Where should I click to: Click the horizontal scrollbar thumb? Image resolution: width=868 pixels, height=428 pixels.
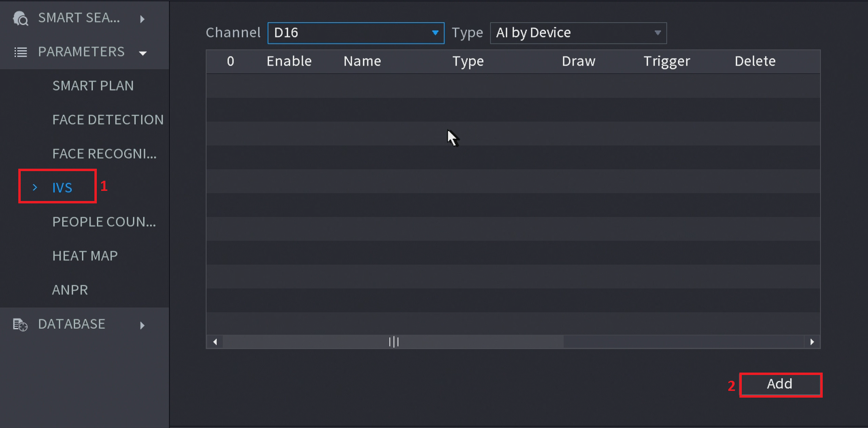pyautogui.click(x=394, y=342)
